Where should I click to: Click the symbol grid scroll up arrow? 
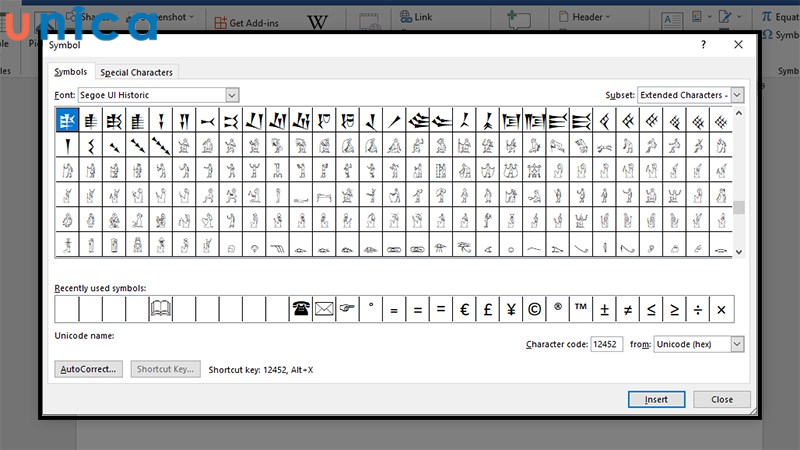point(739,113)
